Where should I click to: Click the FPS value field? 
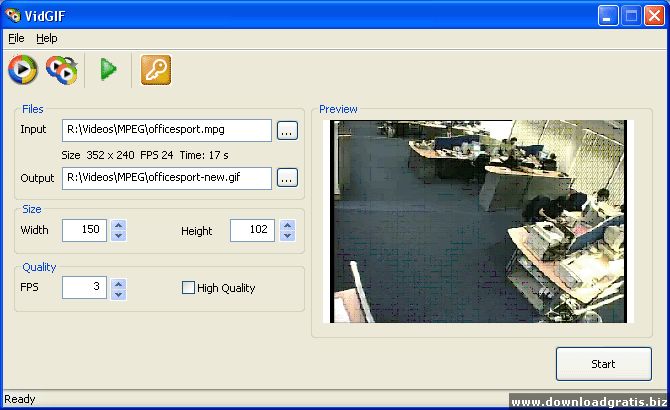[x=84, y=287]
